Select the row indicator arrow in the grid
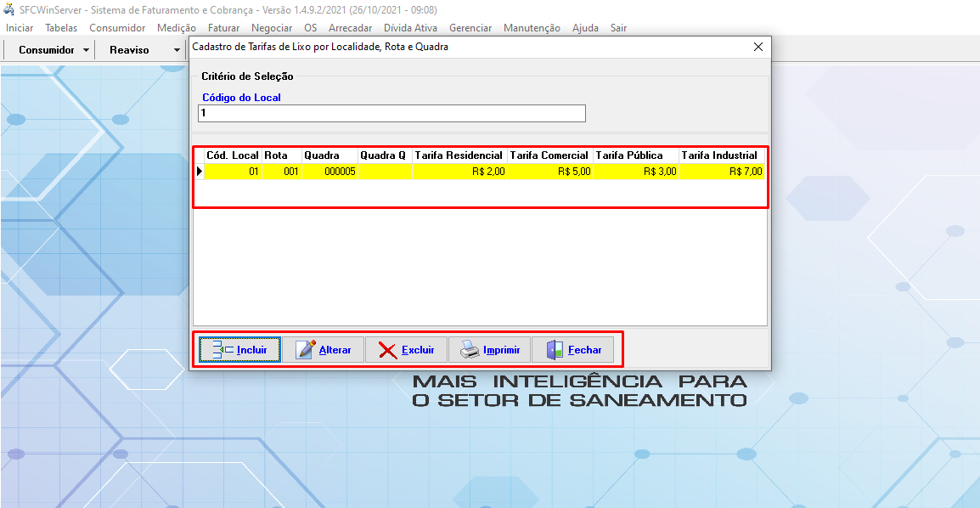The height and width of the screenshot is (508, 980). pos(200,172)
